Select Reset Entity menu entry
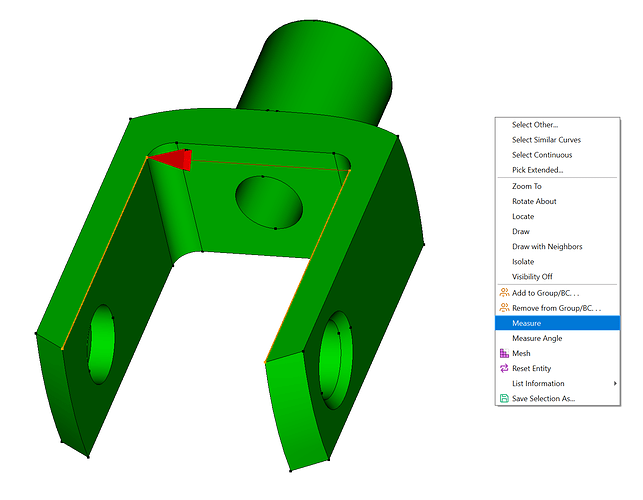Viewport: 643px width, 500px height. tap(557, 368)
